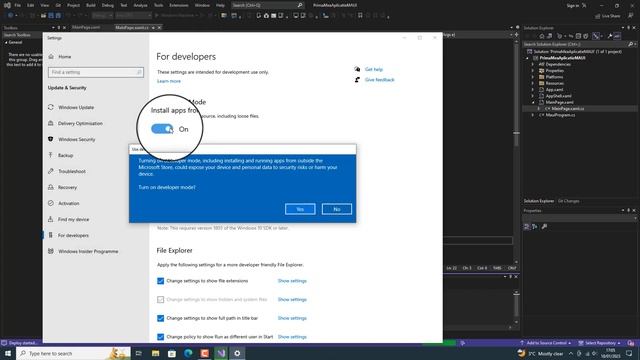Expand the AppShell.xaml node
Screen dimensions: 640x360
(532, 96)
